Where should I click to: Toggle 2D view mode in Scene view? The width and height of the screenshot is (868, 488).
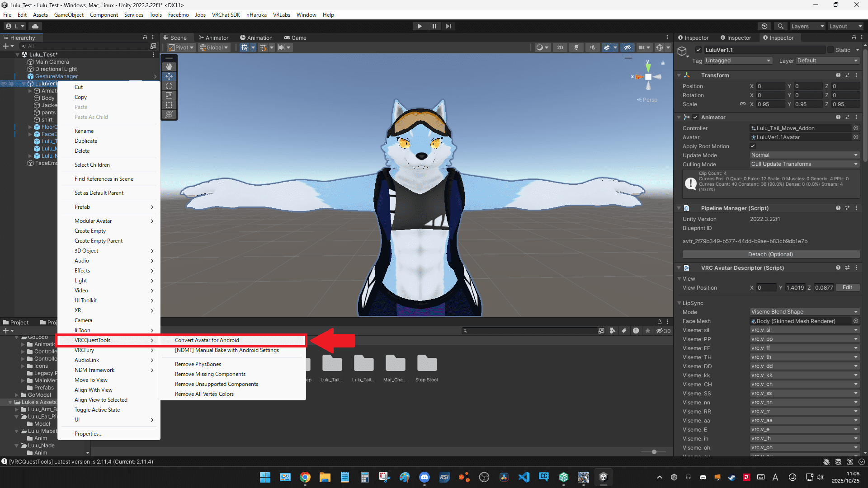(560, 47)
